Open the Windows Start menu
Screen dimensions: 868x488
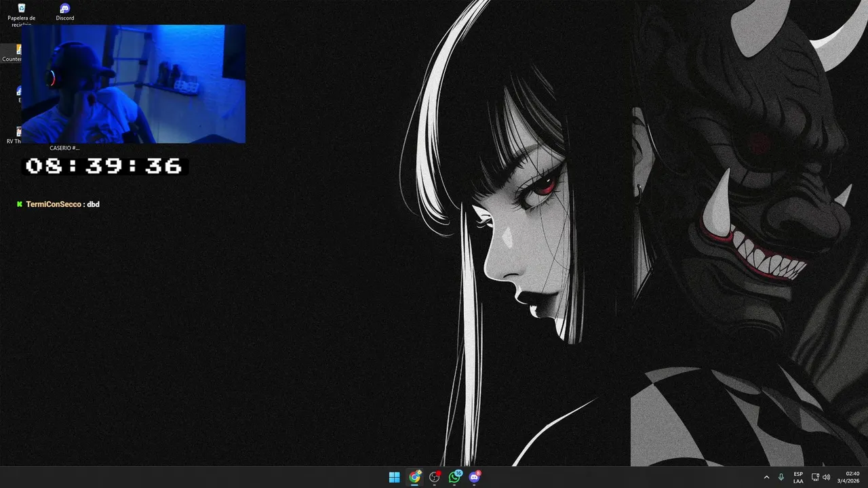coord(394,477)
